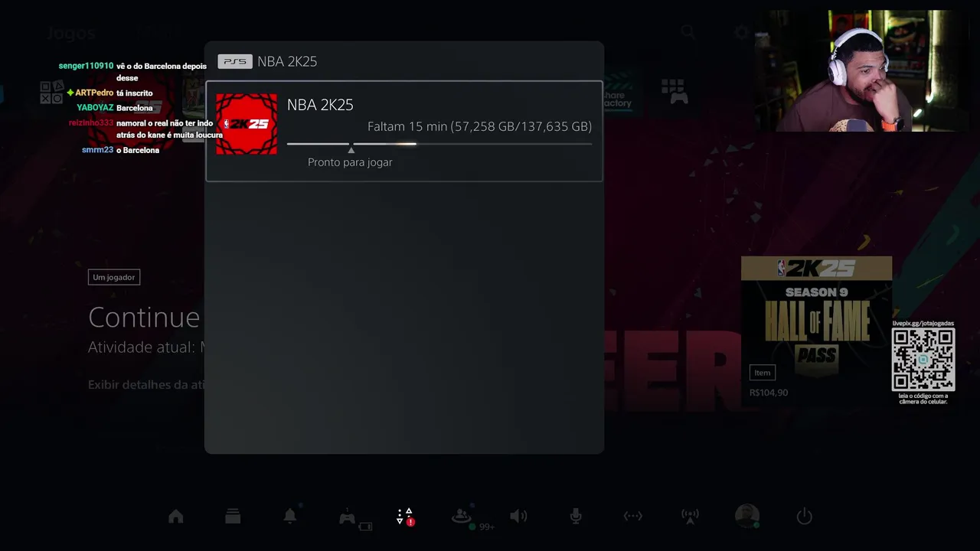Click the Jogos tab at top
The height and width of the screenshot is (551, 980).
[x=70, y=33]
